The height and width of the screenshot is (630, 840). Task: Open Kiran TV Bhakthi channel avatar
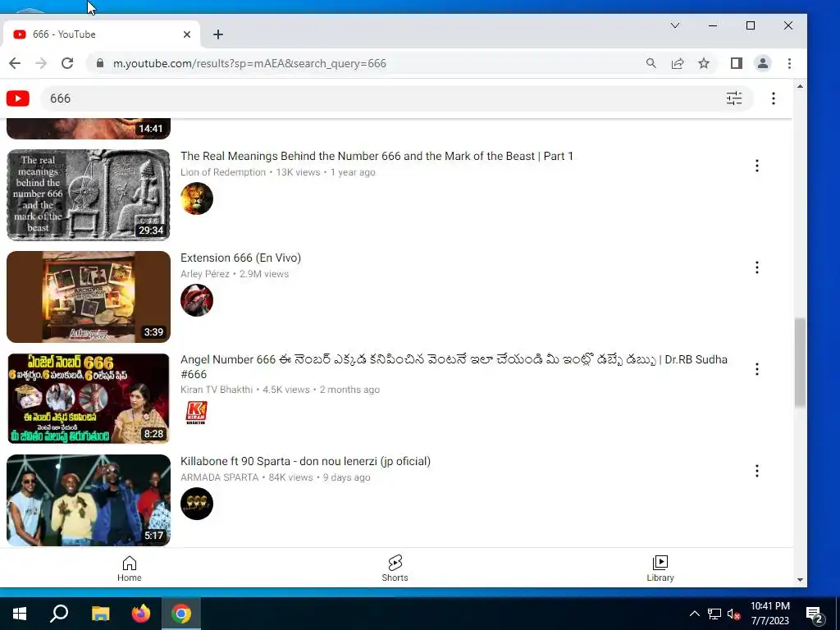(197, 413)
